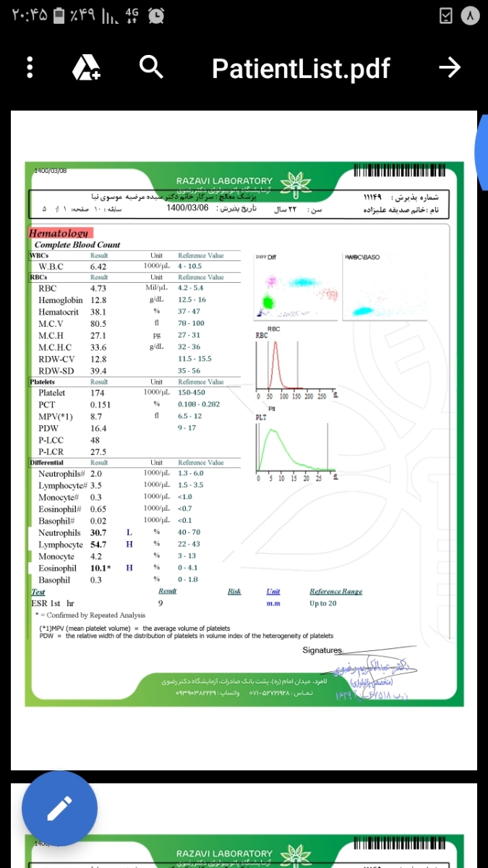
Task: Tap the second page RAZAVI LABORATORY header
Action: click(225, 854)
